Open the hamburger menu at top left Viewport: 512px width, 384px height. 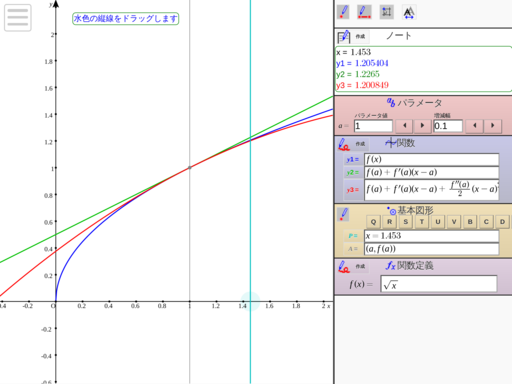click(x=18, y=18)
